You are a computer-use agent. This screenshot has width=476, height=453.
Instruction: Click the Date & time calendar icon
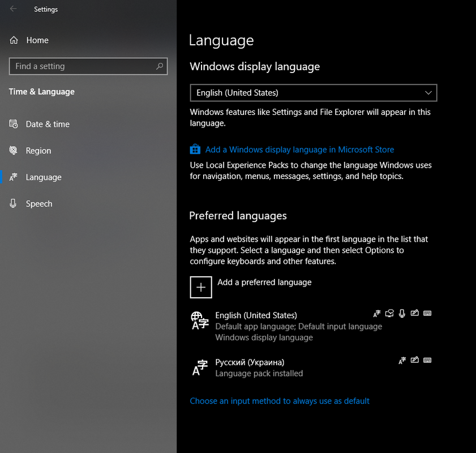pyautogui.click(x=14, y=124)
